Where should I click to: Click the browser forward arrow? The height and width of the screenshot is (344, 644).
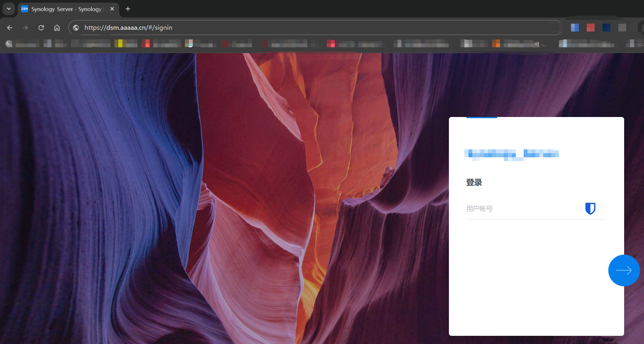[x=25, y=28]
